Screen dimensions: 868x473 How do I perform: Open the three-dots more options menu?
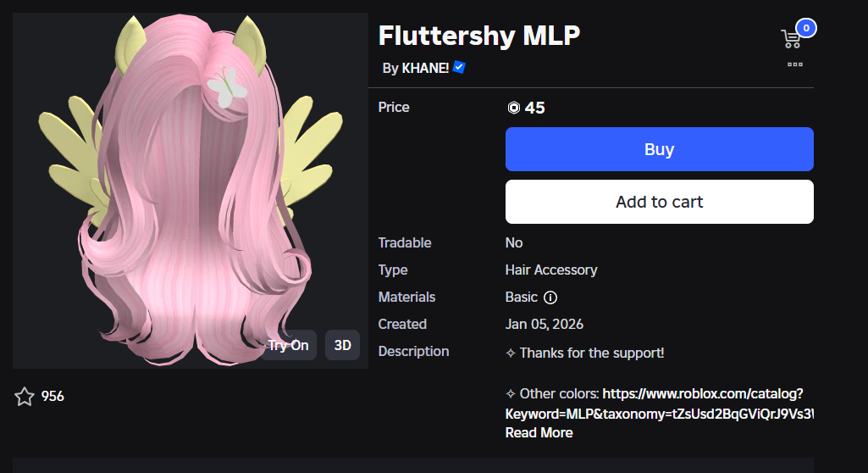point(794,64)
